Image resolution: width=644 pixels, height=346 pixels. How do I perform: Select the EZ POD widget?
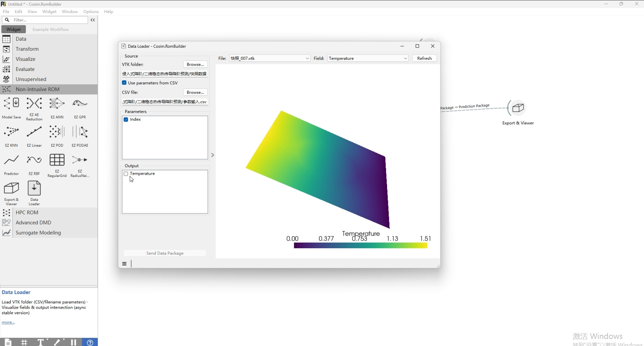pyautogui.click(x=57, y=137)
